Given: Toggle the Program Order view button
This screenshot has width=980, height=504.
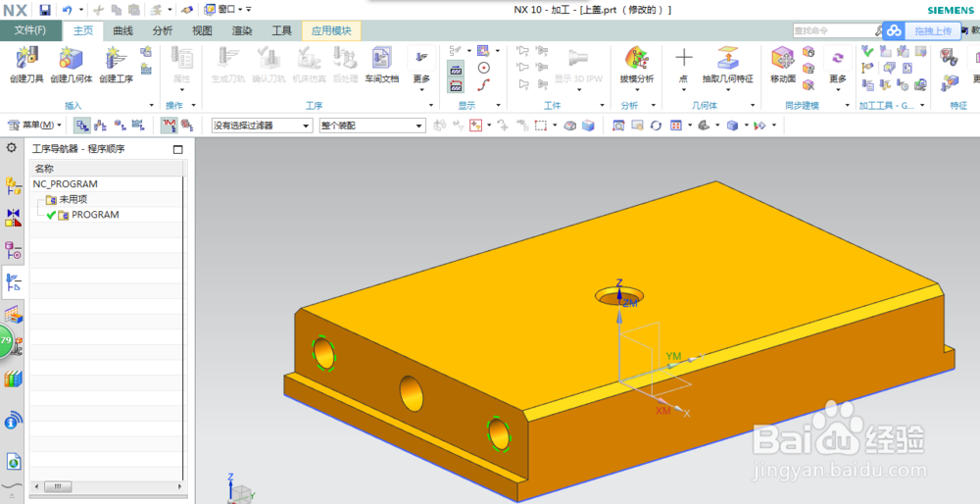Looking at the screenshot, I should [82, 126].
